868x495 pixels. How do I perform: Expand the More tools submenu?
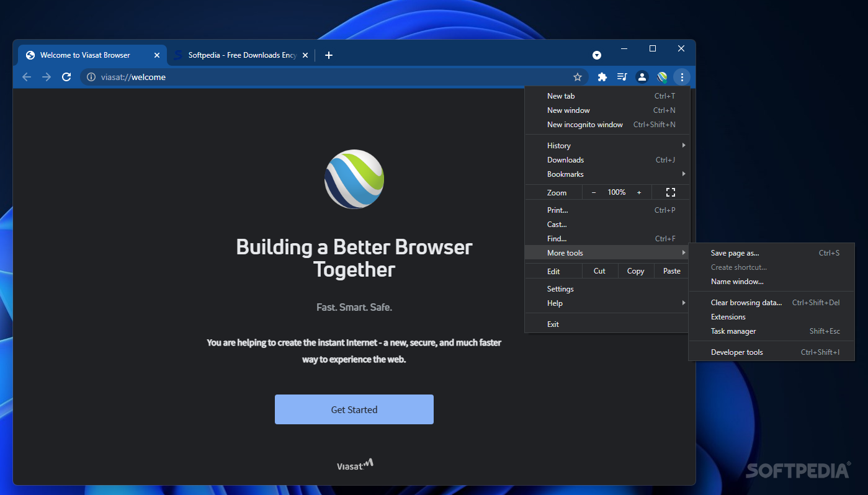607,253
